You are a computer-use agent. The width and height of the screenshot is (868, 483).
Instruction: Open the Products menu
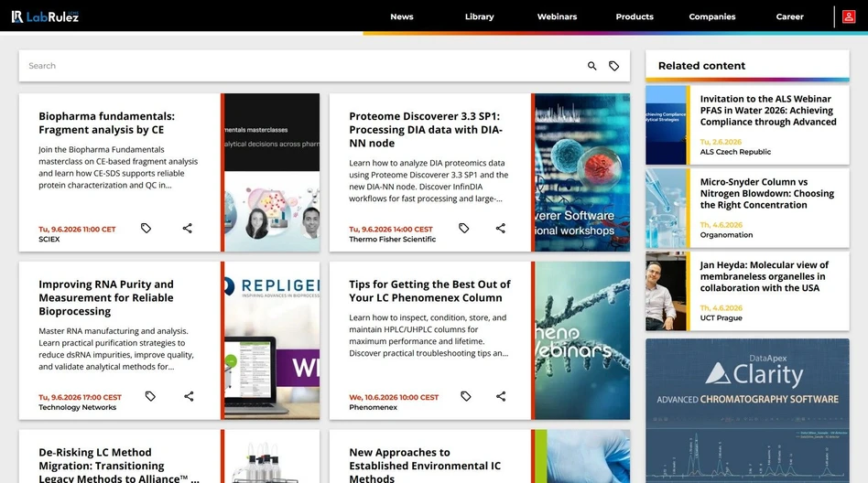pos(635,16)
